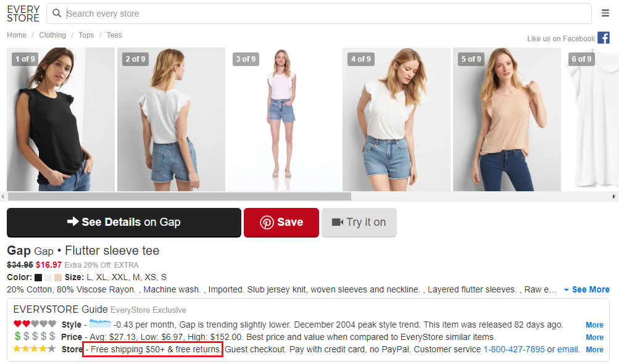Screen dimensions: 619x364
Task: Click the original price $34.95
Action: 20,265
